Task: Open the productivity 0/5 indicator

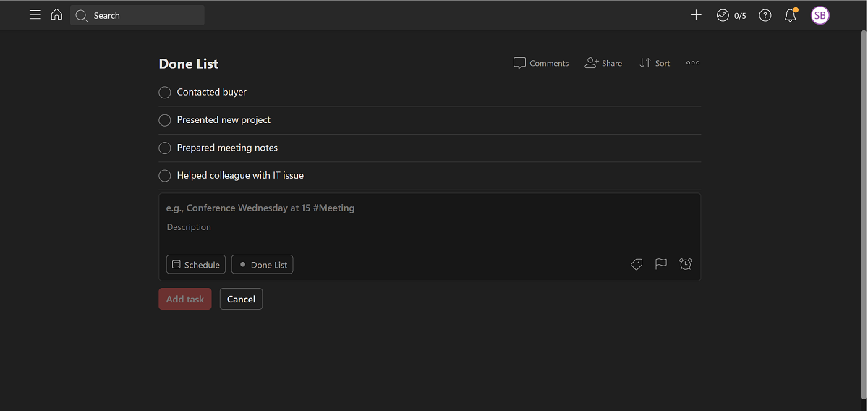Action: (x=731, y=15)
